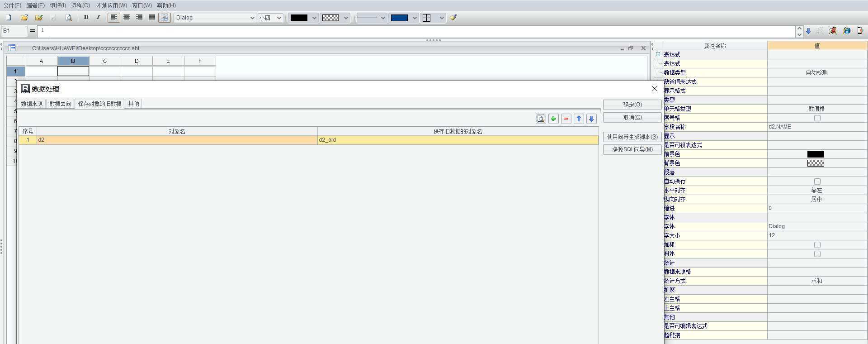Image resolution: width=868 pixels, height=344 pixels.
Task: Add a new row with green plus
Action: tap(553, 119)
